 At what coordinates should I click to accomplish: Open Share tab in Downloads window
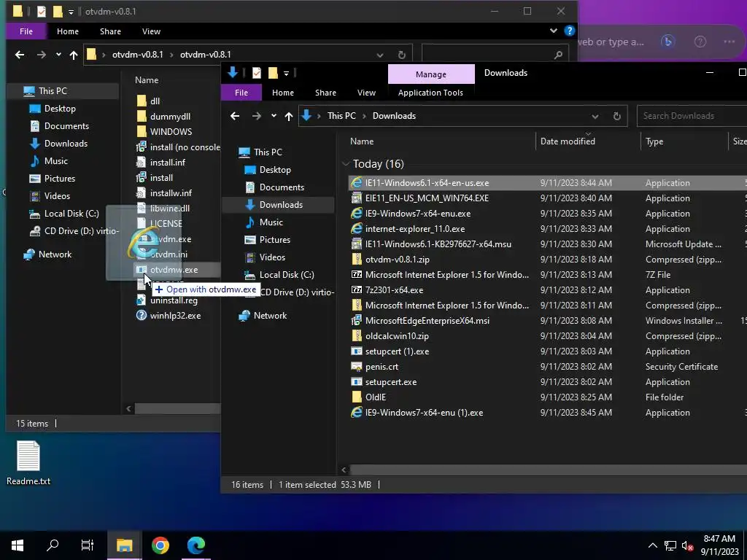tap(325, 93)
